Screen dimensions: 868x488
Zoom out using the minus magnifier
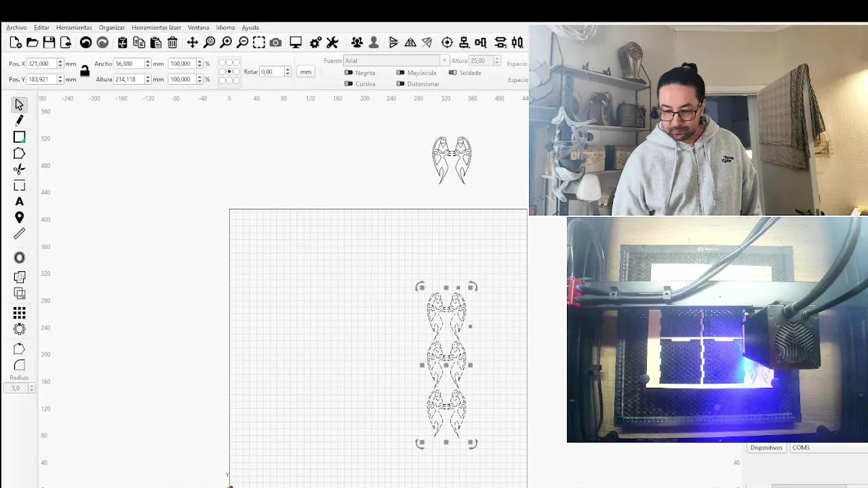point(242,43)
